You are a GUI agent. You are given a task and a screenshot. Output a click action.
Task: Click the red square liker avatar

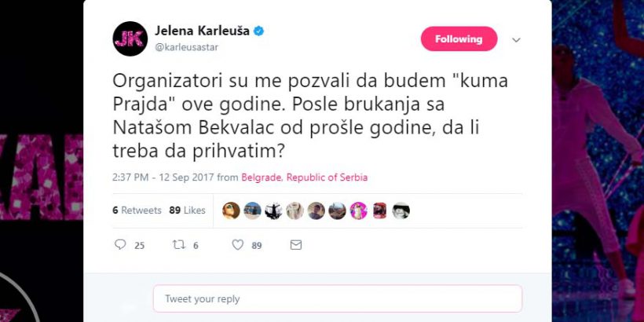pos(379,210)
